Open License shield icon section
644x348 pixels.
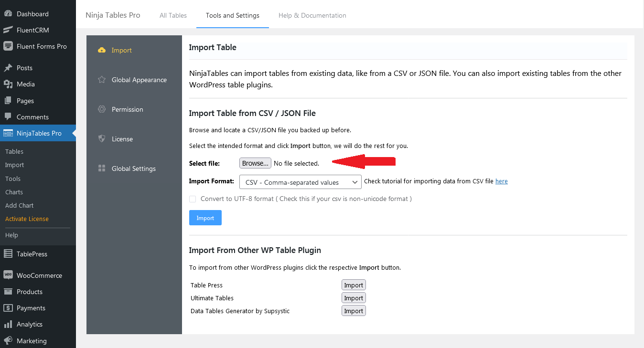click(101, 138)
